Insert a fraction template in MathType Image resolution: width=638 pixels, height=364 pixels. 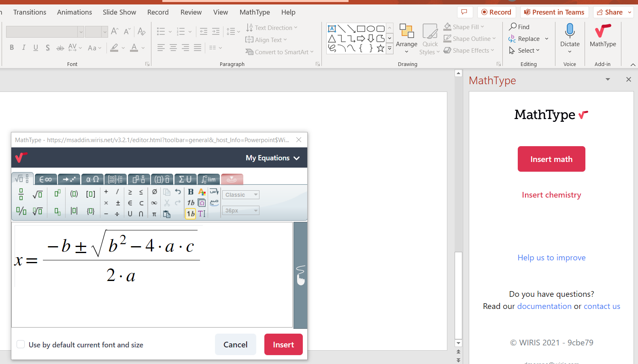(21, 194)
